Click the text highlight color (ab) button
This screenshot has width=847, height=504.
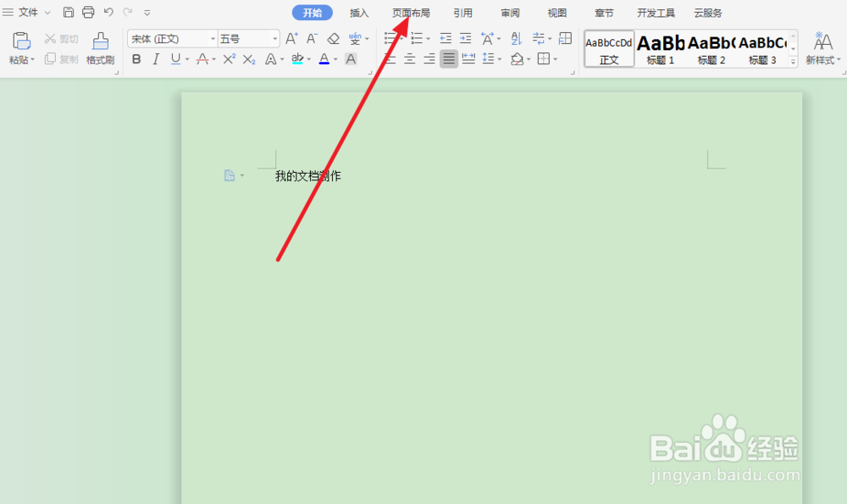click(297, 59)
